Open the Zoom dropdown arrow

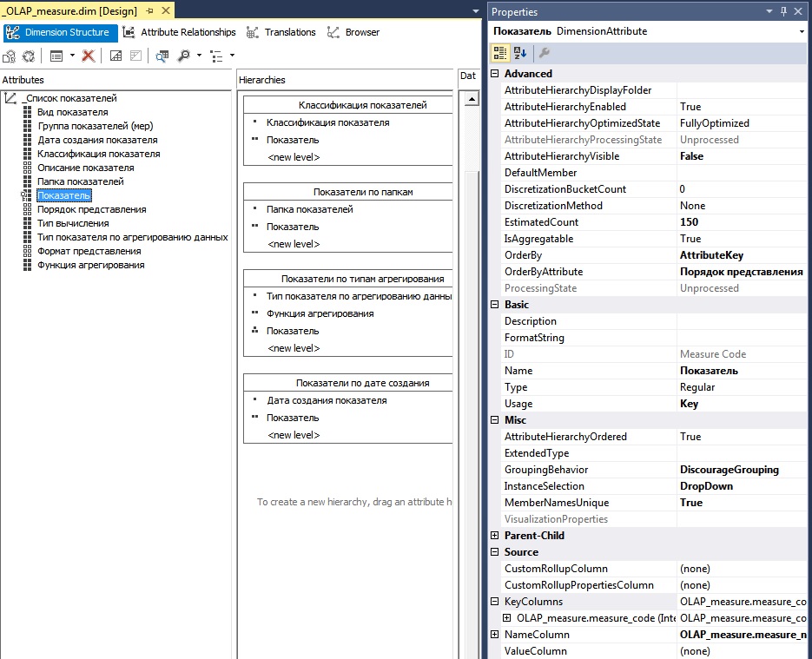click(199, 56)
